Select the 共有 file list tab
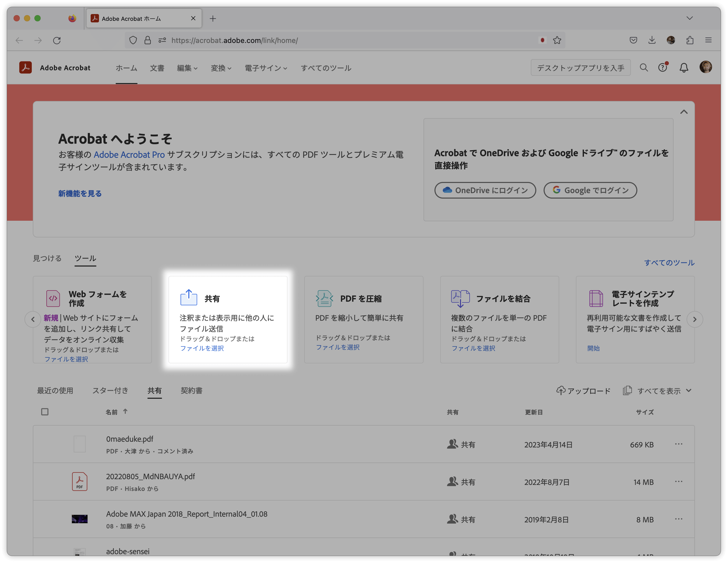 155,390
